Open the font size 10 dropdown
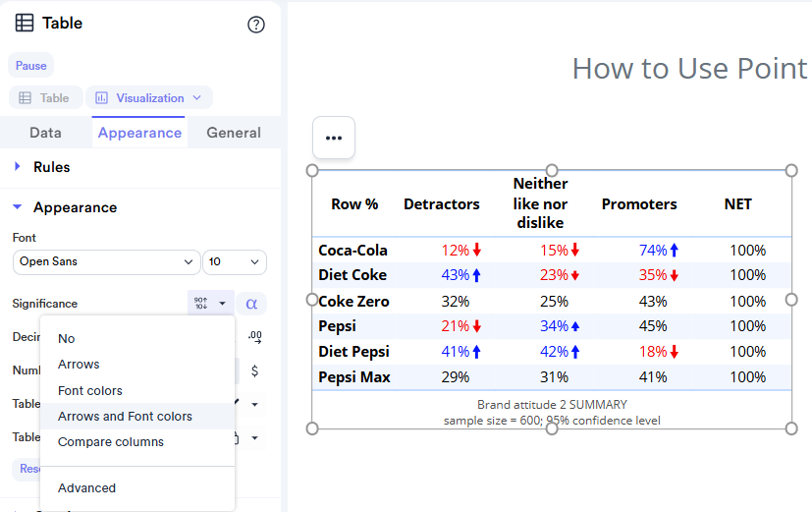This screenshot has height=512, width=812. (234, 261)
